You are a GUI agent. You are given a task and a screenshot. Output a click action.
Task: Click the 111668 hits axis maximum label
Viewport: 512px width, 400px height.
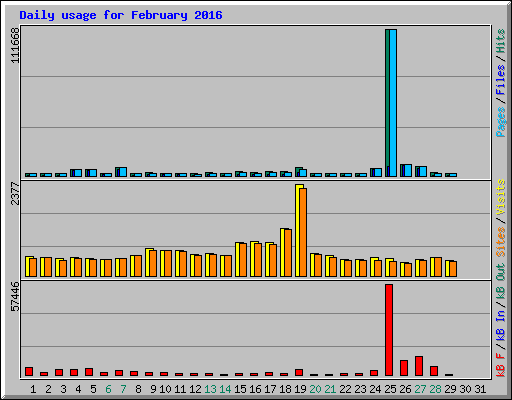[x=15, y=45]
